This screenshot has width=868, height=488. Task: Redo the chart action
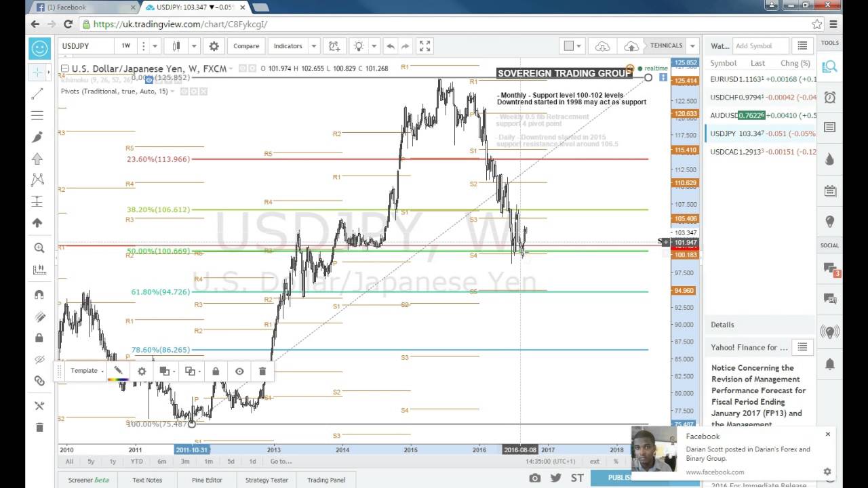click(406, 46)
